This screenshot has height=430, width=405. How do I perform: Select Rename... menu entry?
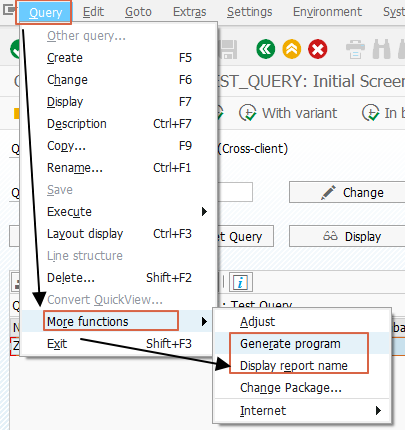tap(119, 168)
